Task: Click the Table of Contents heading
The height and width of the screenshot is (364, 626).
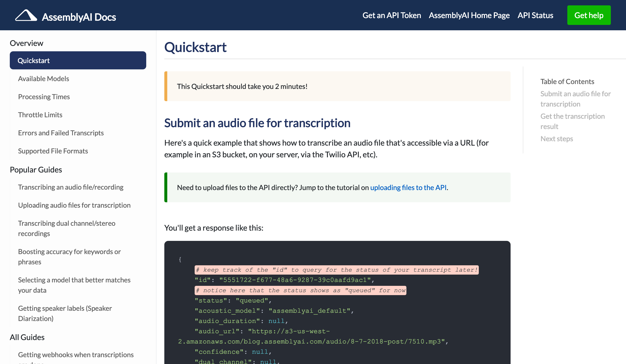Action: point(567,82)
